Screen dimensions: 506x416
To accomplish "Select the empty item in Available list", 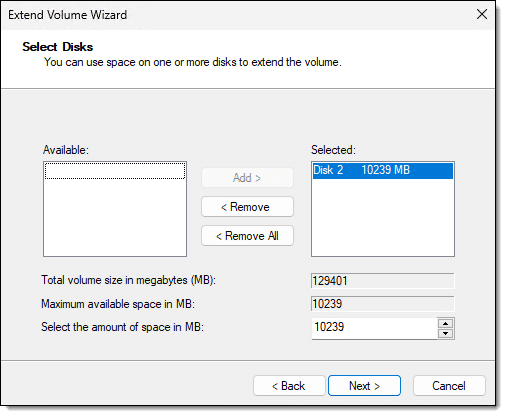I will pyautogui.click(x=115, y=171).
